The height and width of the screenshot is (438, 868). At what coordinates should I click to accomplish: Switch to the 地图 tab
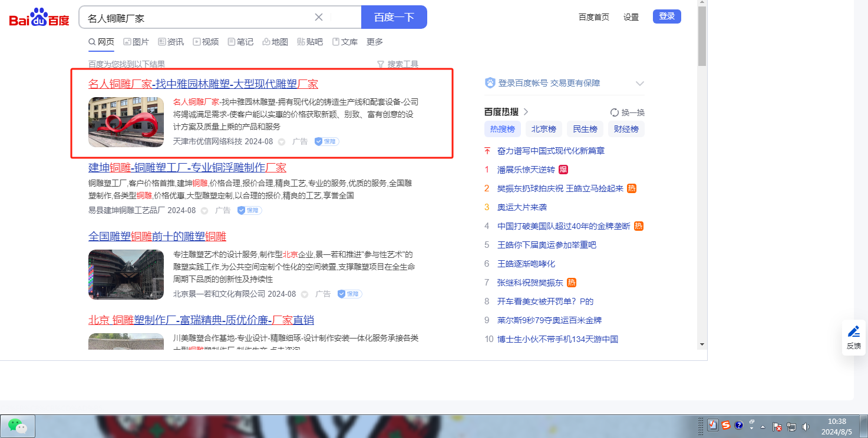pyautogui.click(x=275, y=42)
